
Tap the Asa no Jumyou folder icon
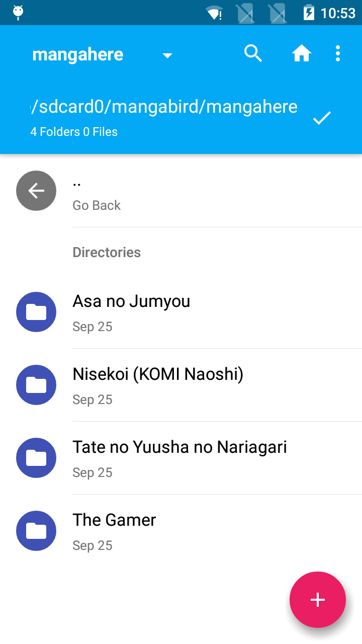pos(36,312)
